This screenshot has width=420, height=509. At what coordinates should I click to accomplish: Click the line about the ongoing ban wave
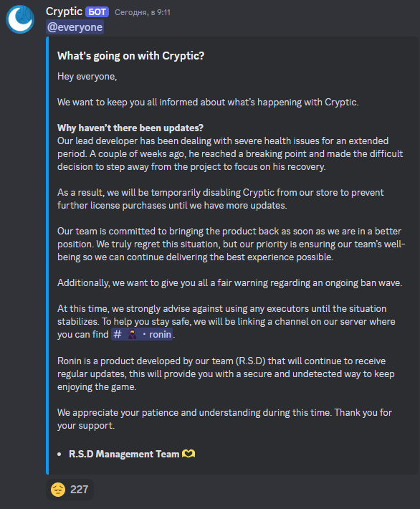[x=230, y=283]
